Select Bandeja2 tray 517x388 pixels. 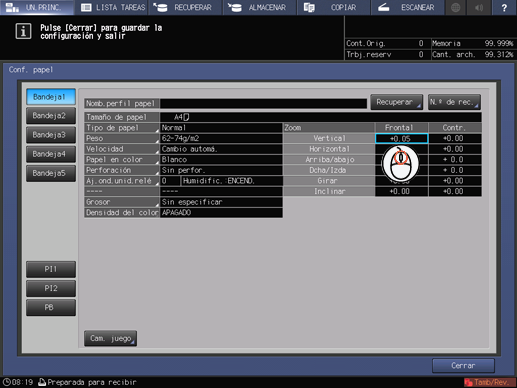[51, 116]
